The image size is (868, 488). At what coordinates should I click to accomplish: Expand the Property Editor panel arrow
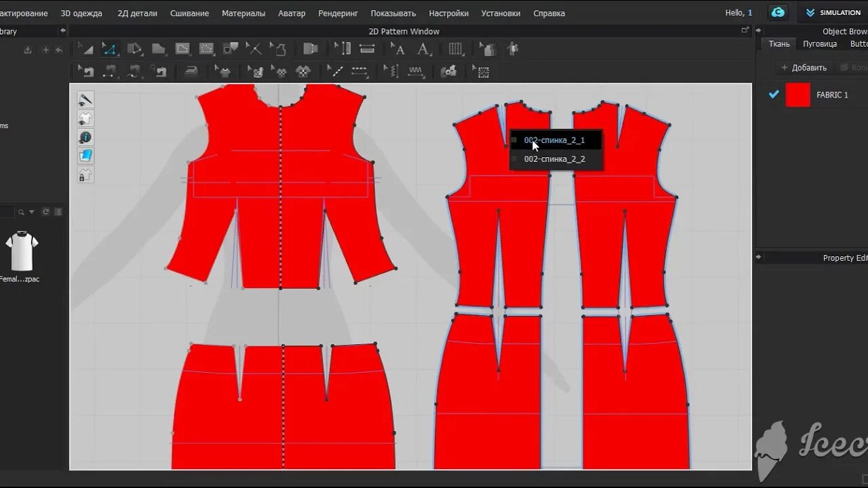pos(759,258)
